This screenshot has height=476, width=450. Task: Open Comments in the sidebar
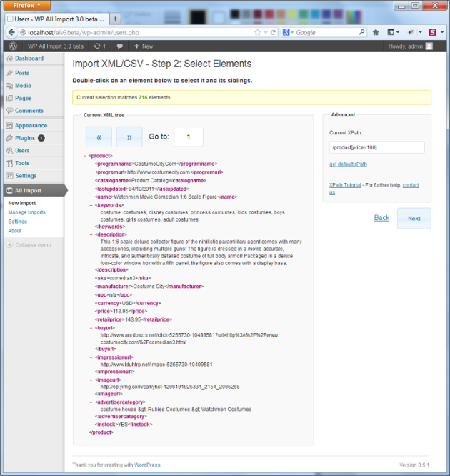click(x=29, y=111)
